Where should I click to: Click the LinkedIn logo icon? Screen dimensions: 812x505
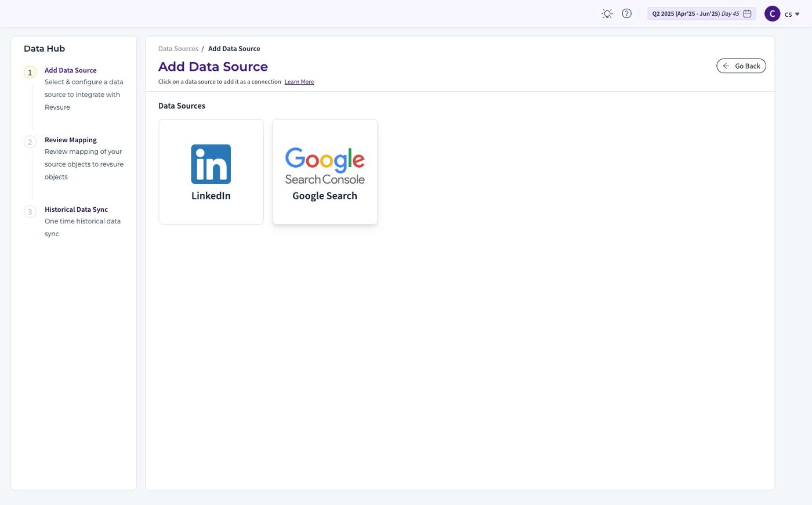(211, 164)
